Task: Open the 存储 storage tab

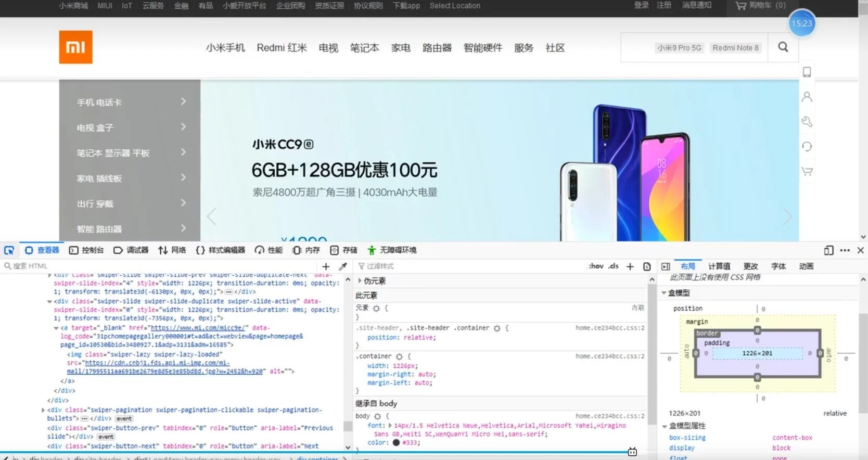Action: (x=343, y=250)
